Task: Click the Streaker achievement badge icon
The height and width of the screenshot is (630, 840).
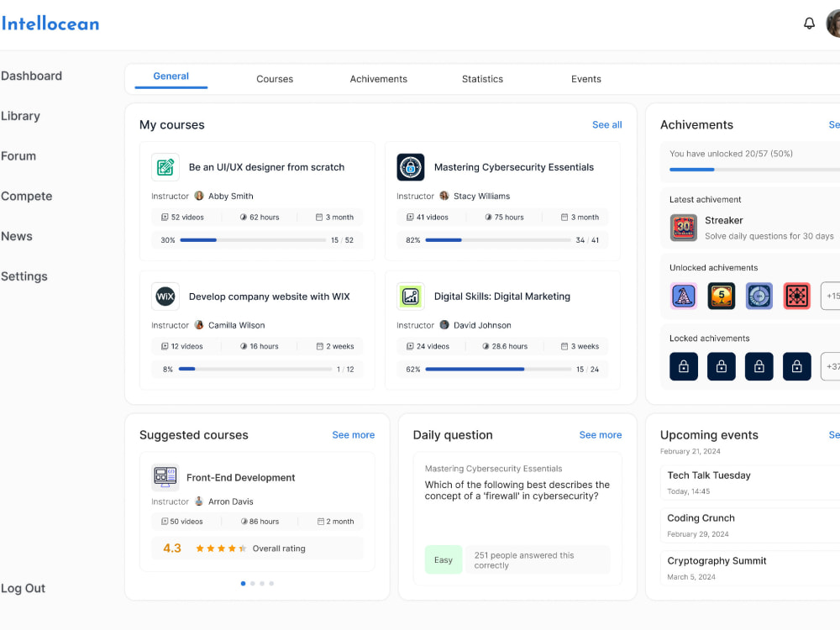Action: coord(684,228)
